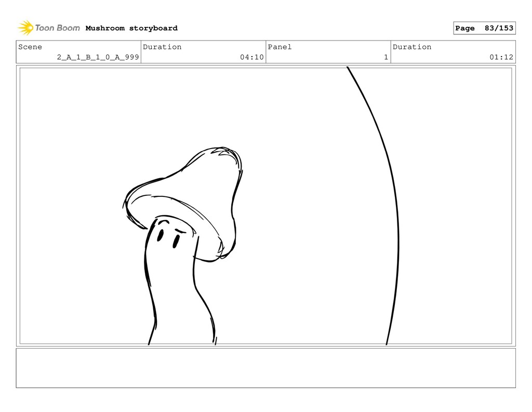Click scene duration value '04:10'
532x412 pixels.
pos(252,57)
